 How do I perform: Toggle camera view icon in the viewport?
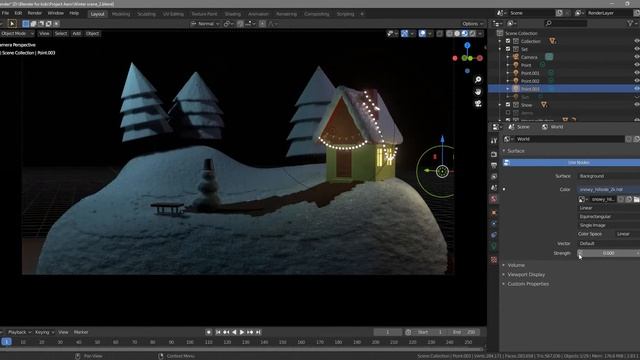(x=478, y=104)
